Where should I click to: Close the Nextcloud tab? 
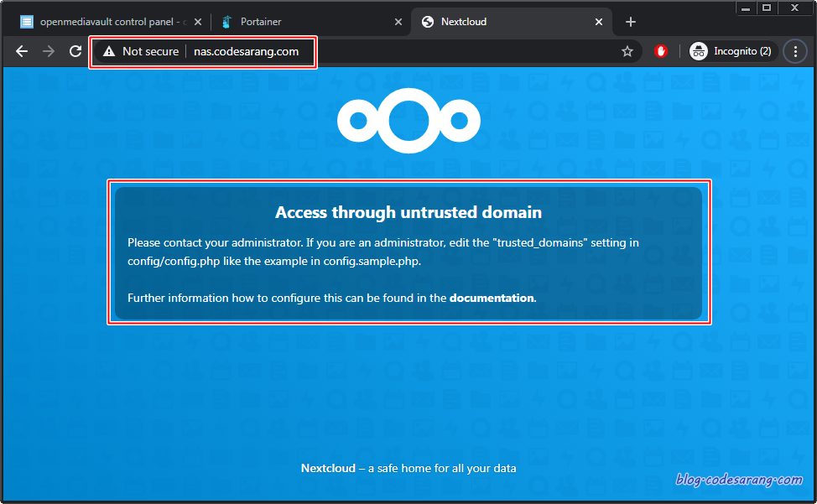click(599, 22)
